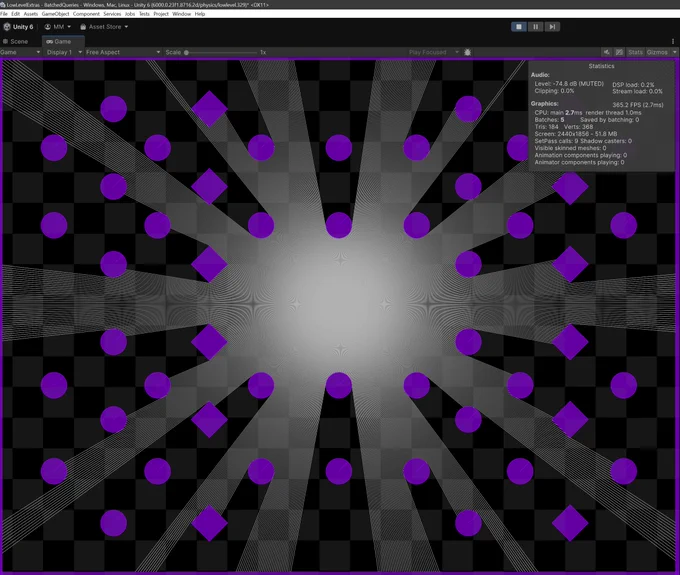The width and height of the screenshot is (680, 575).
Task: Click the 'Graphics:' heading in Statistics
Action: 544,104
